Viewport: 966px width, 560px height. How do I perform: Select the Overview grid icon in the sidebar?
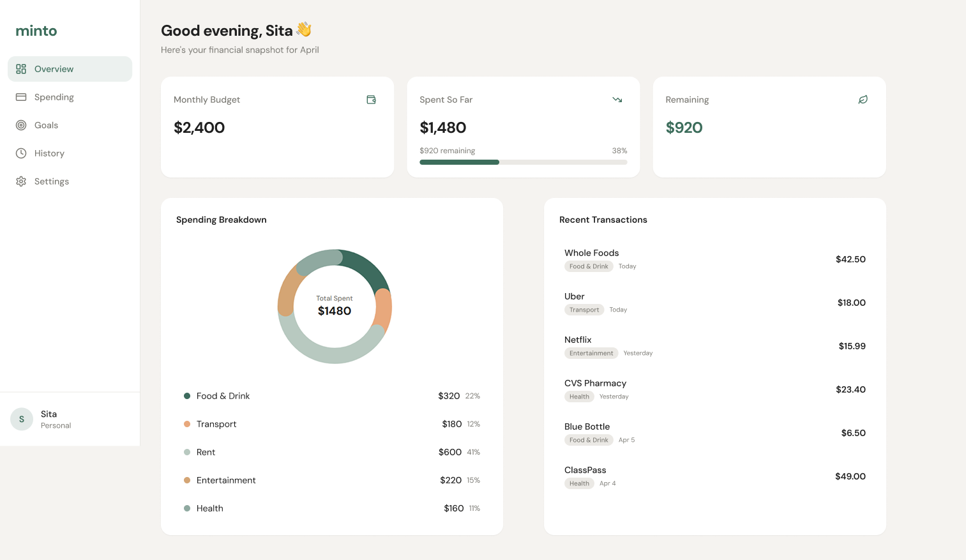point(22,68)
